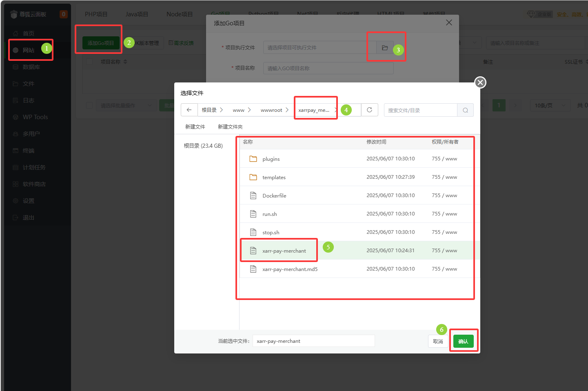588x391 pixels.
Task: Refresh the file list with reload icon
Action: pos(369,110)
